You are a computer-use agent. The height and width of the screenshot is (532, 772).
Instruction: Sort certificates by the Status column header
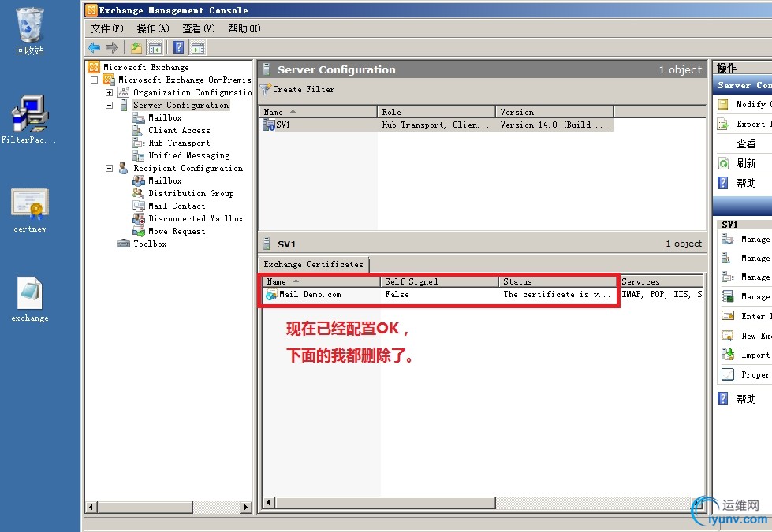click(558, 281)
